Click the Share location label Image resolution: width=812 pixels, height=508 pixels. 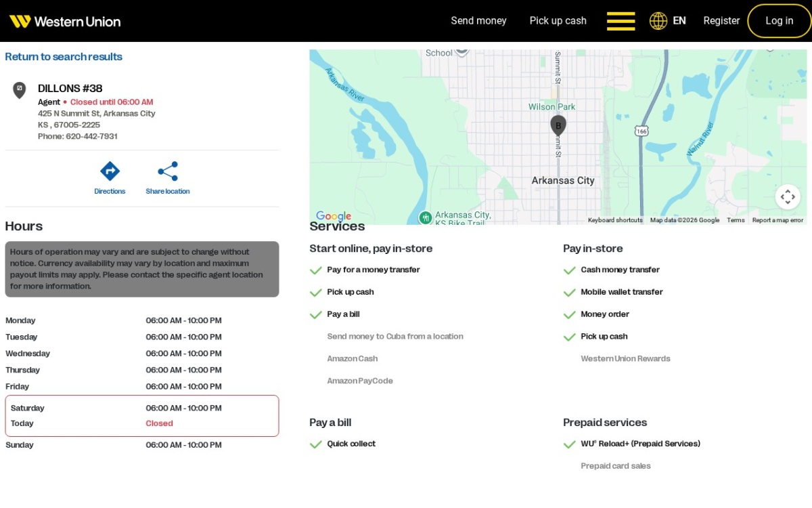coord(168,192)
